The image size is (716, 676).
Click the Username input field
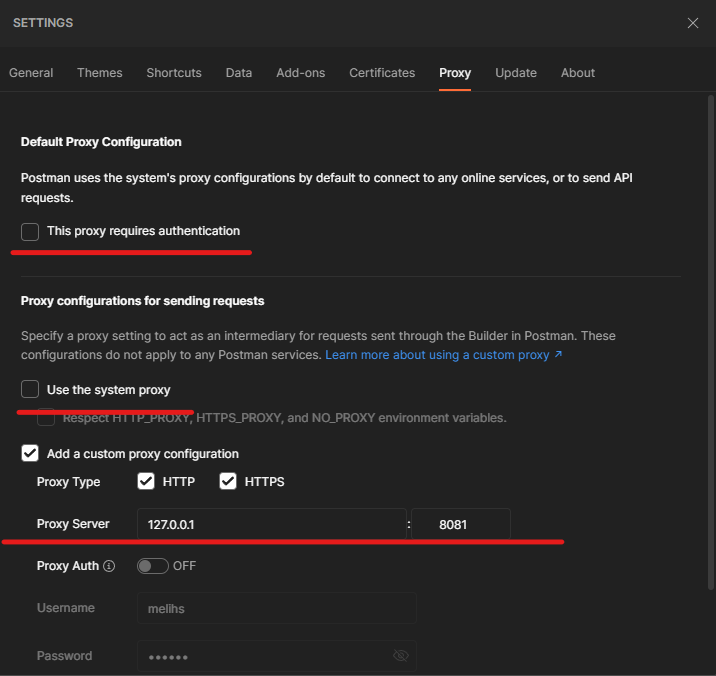tap(276, 608)
